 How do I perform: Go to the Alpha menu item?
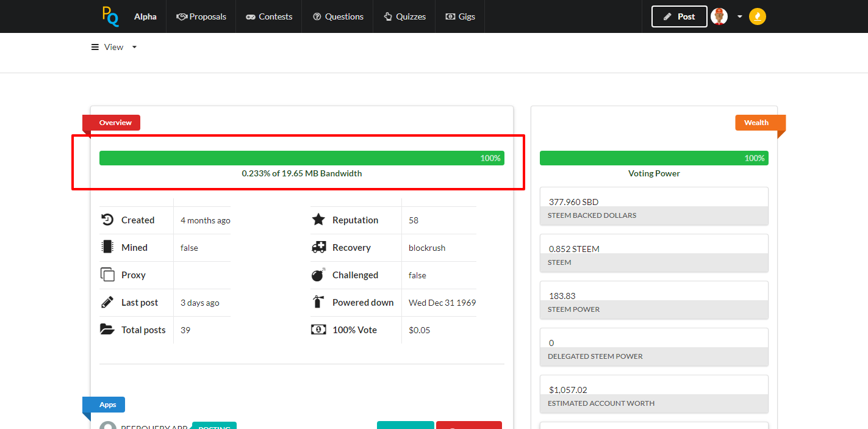(x=145, y=16)
